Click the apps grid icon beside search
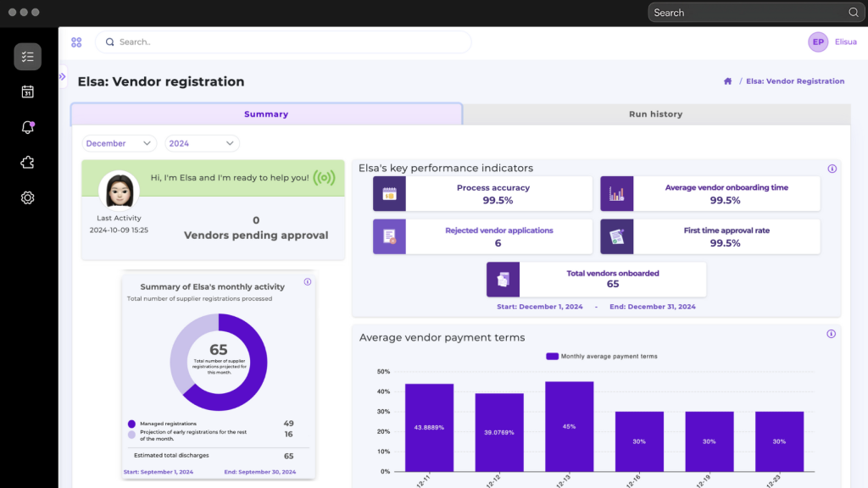Screen dimensions: 868x488 (76, 42)
